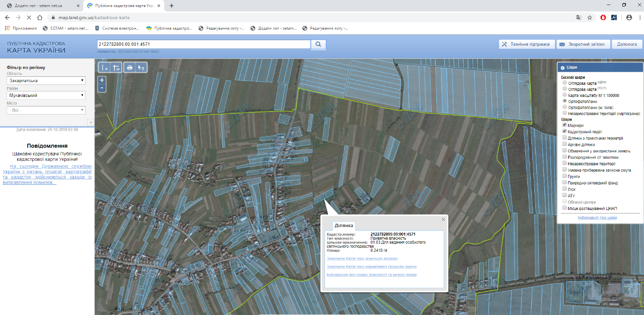The height and width of the screenshot is (315, 644).
Task: Click the cadastral number search field
Action: (x=204, y=44)
